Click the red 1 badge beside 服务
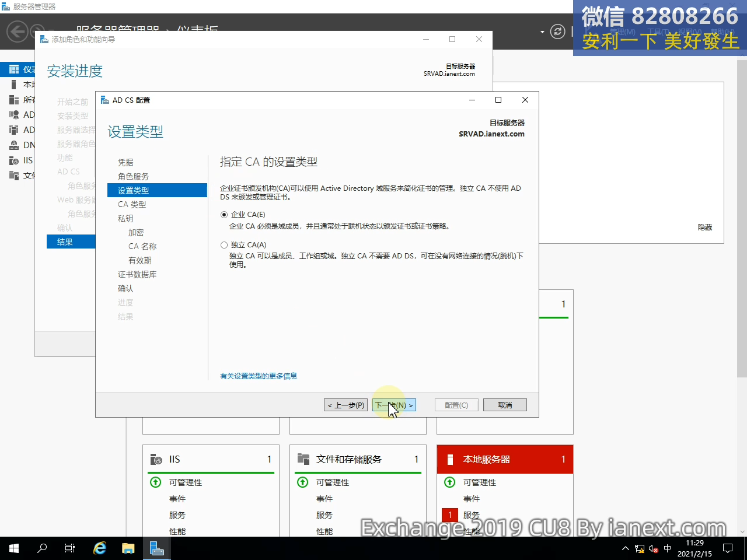This screenshot has width=747, height=560. (450, 515)
